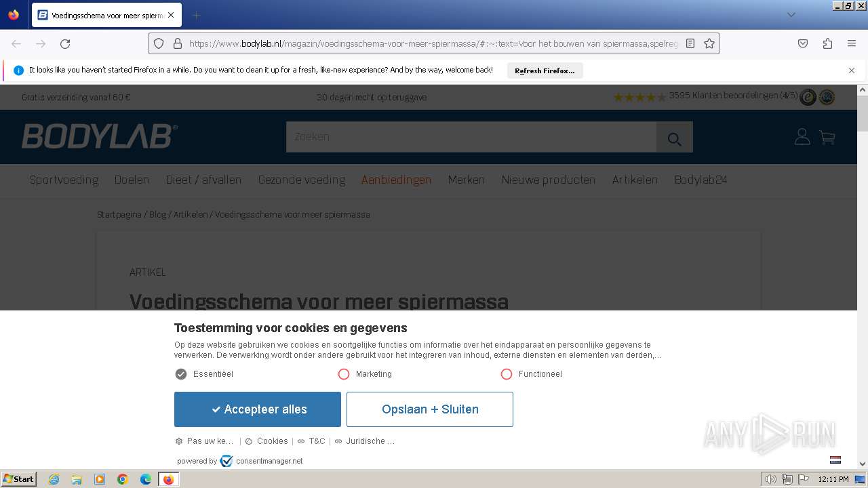868x488 pixels.
Task: Open File Explorer from taskbar
Action: pos(77,479)
